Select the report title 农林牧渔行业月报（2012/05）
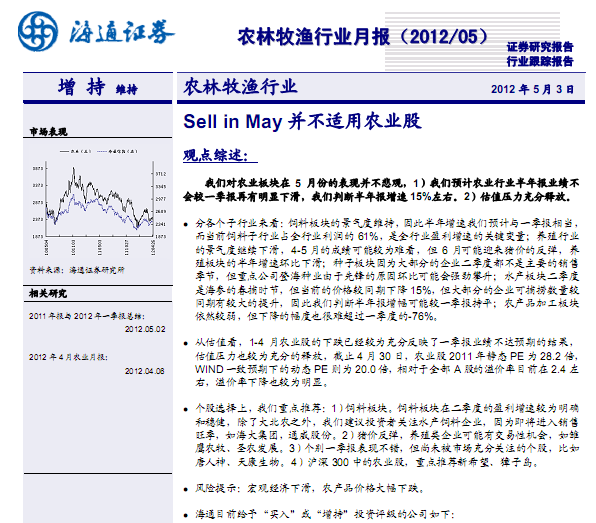The height and width of the screenshot is (523, 596). (x=363, y=37)
